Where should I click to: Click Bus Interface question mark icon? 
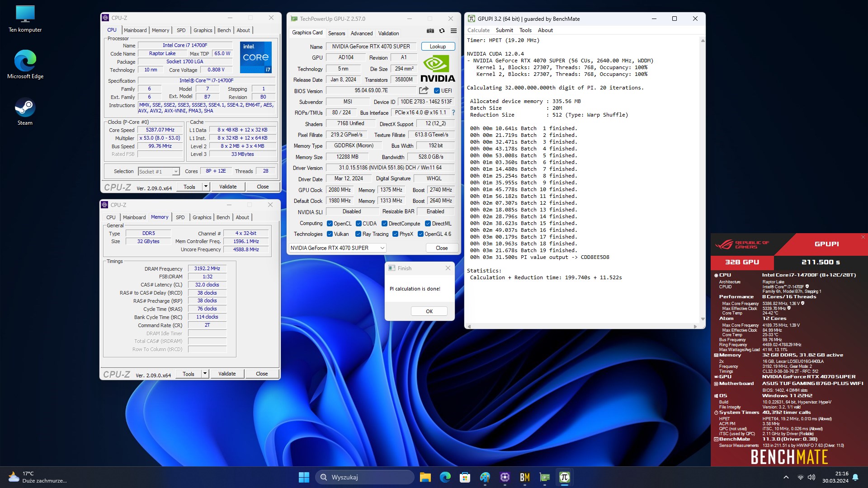pyautogui.click(x=453, y=113)
